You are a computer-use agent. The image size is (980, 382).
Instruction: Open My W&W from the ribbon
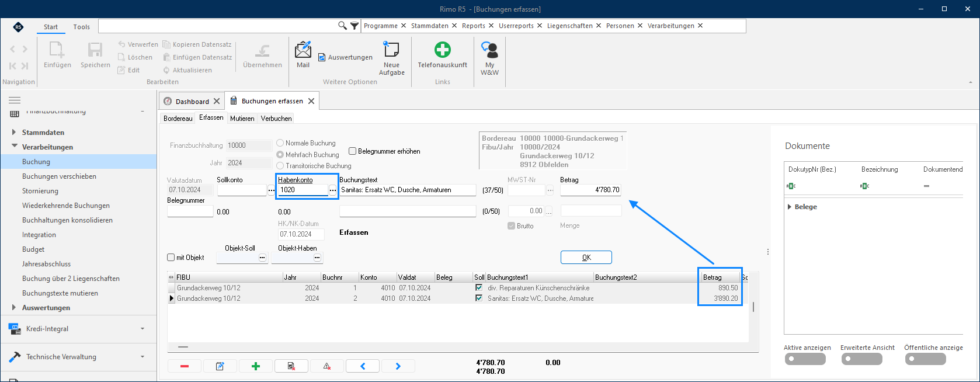tap(489, 58)
